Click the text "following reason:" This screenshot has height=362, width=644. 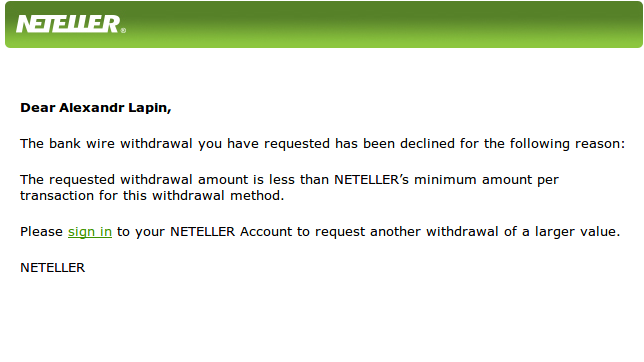coord(567,144)
